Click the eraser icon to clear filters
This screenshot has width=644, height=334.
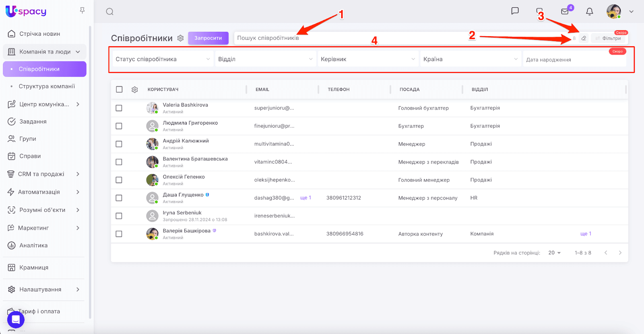584,38
